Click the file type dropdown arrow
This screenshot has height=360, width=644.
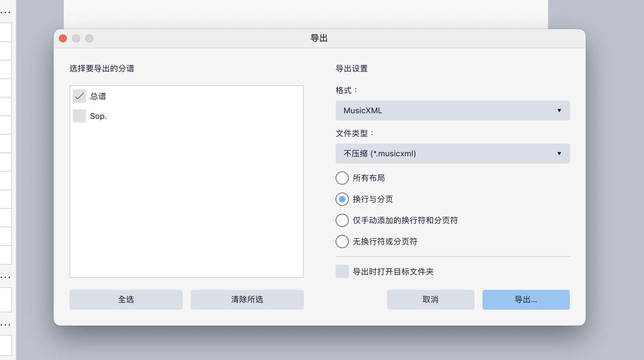pos(559,154)
